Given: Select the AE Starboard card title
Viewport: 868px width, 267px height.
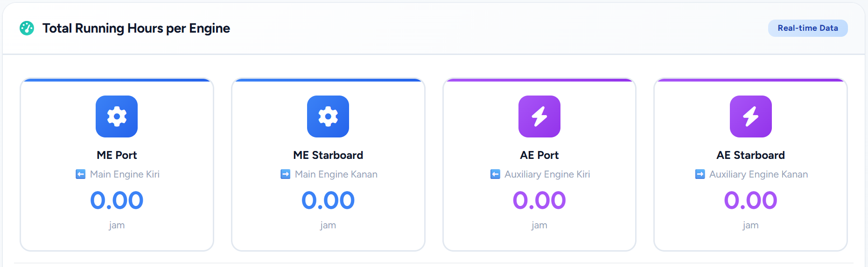Looking at the screenshot, I should tap(751, 155).
